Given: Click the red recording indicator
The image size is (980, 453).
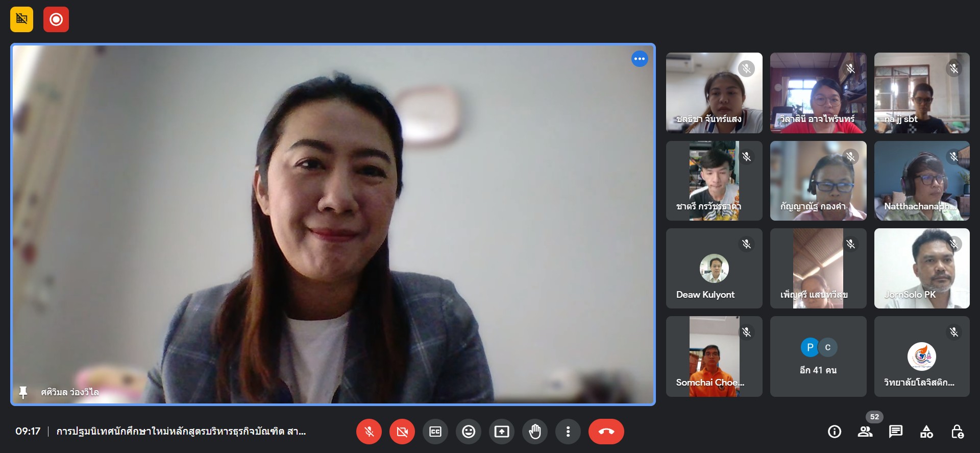Looking at the screenshot, I should coord(56,19).
